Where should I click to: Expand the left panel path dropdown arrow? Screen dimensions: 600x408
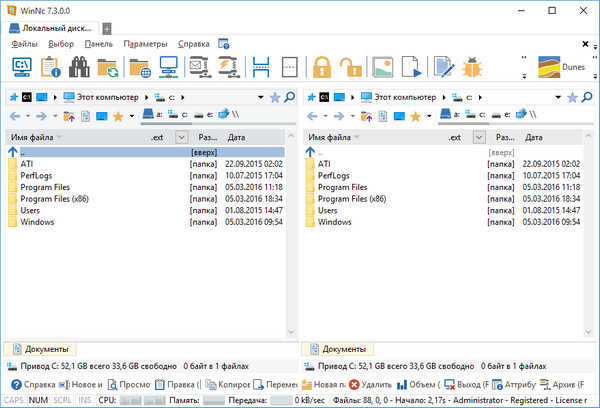(261, 97)
